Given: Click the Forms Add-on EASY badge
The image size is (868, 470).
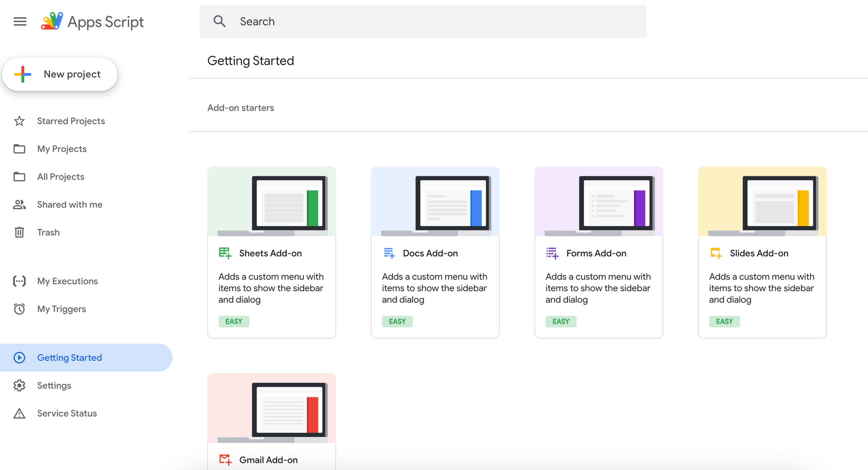Looking at the screenshot, I should click(x=561, y=321).
